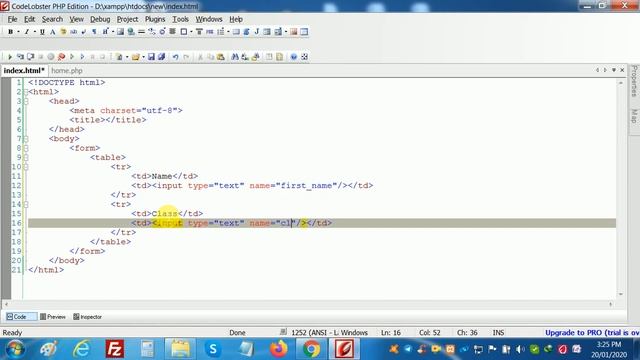Insert hyperlink with the globe link icon
The image size is (640, 360).
(131, 32)
